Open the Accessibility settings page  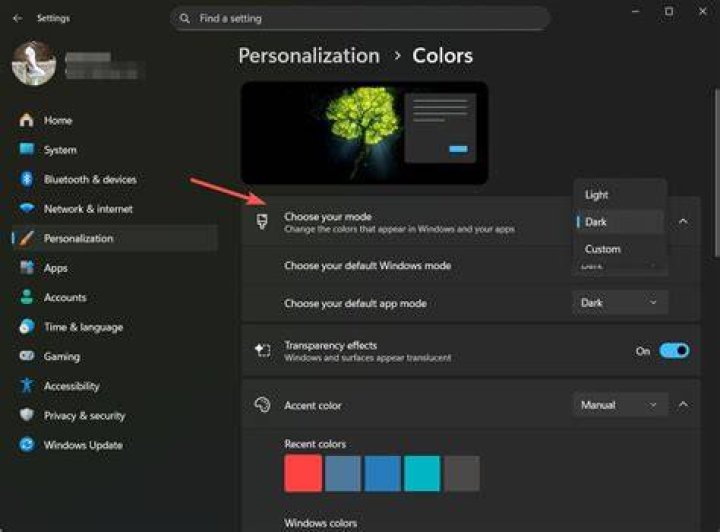click(115, 386)
